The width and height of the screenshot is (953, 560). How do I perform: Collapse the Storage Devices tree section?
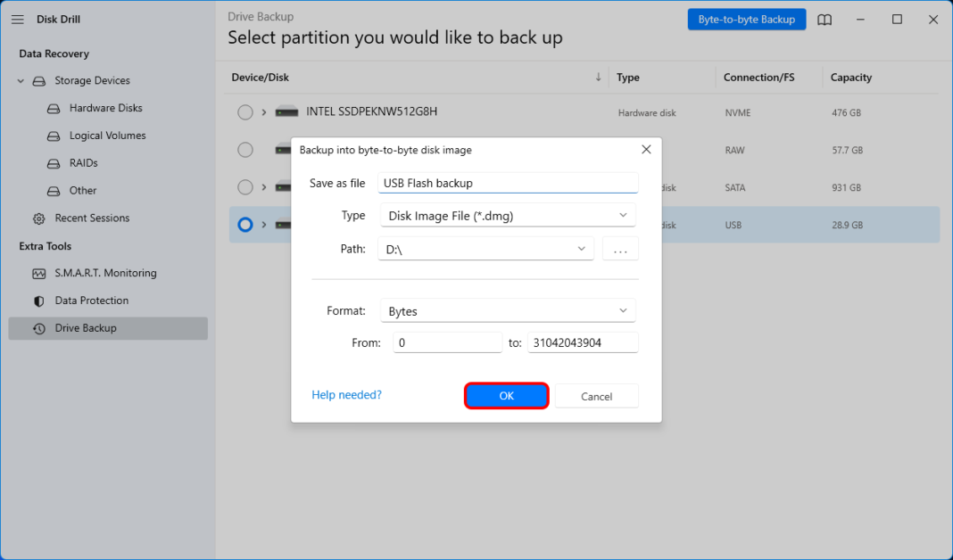tap(21, 81)
